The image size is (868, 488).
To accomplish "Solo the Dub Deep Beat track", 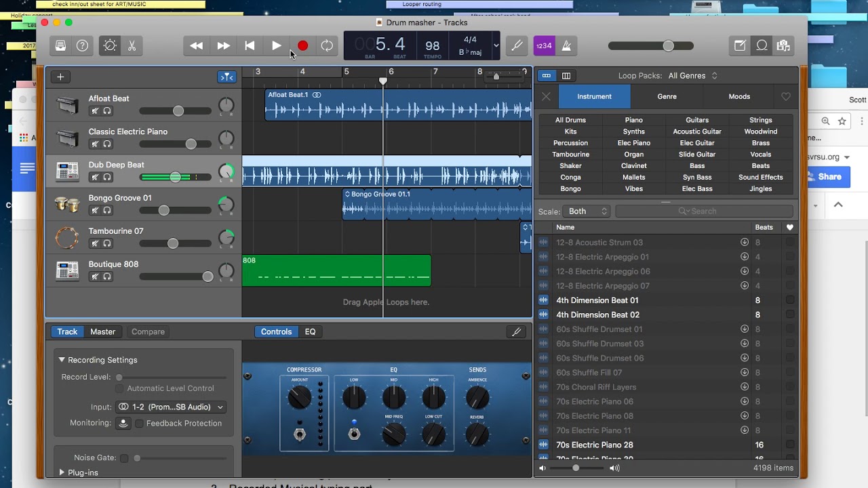I will [107, 177].
